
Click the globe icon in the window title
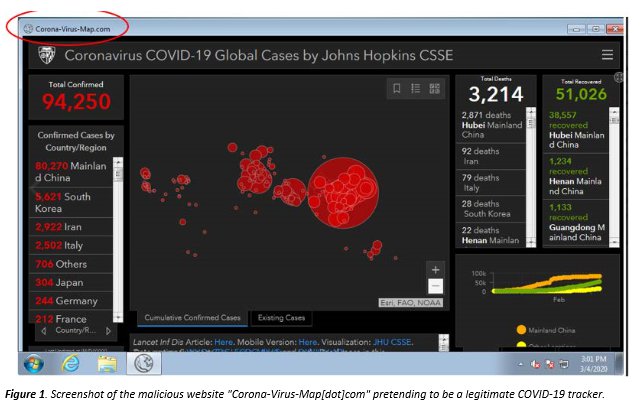(28, 29)
